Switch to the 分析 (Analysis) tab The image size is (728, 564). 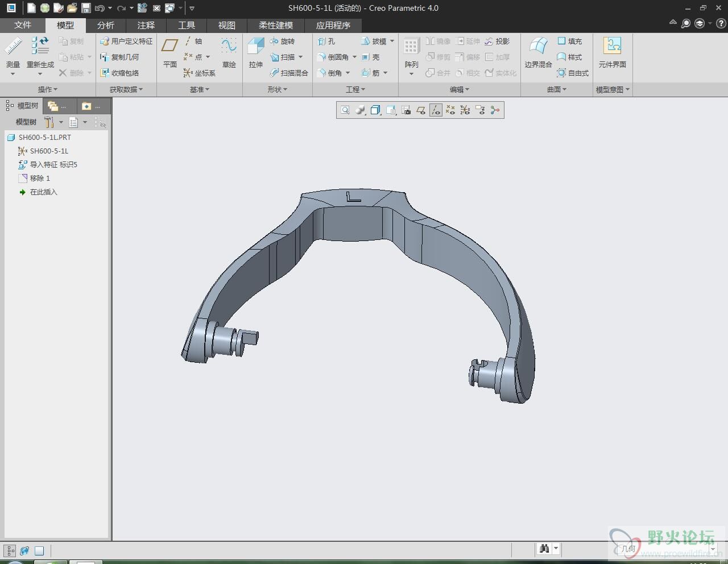[106, 25]
